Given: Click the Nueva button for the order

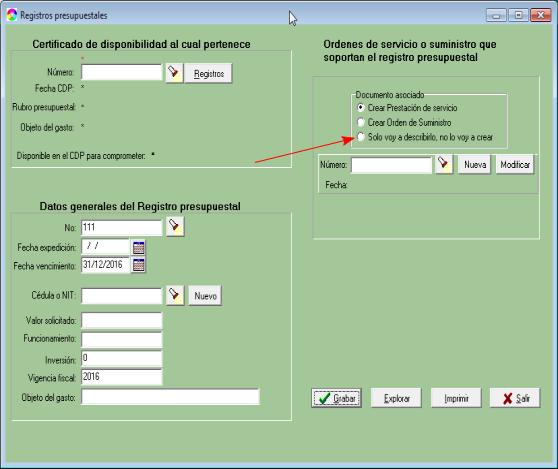Looking at the screenshot, I should click(475, 164).
